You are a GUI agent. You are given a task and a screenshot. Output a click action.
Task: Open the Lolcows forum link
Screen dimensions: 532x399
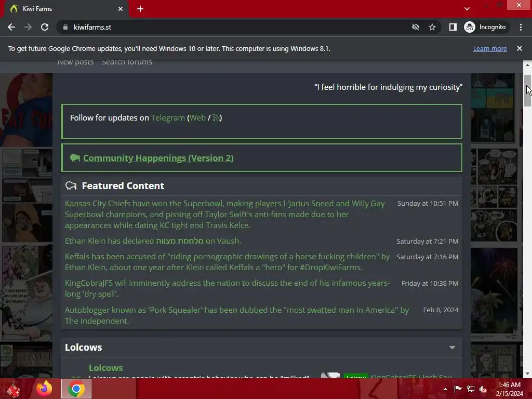point(106,368)
